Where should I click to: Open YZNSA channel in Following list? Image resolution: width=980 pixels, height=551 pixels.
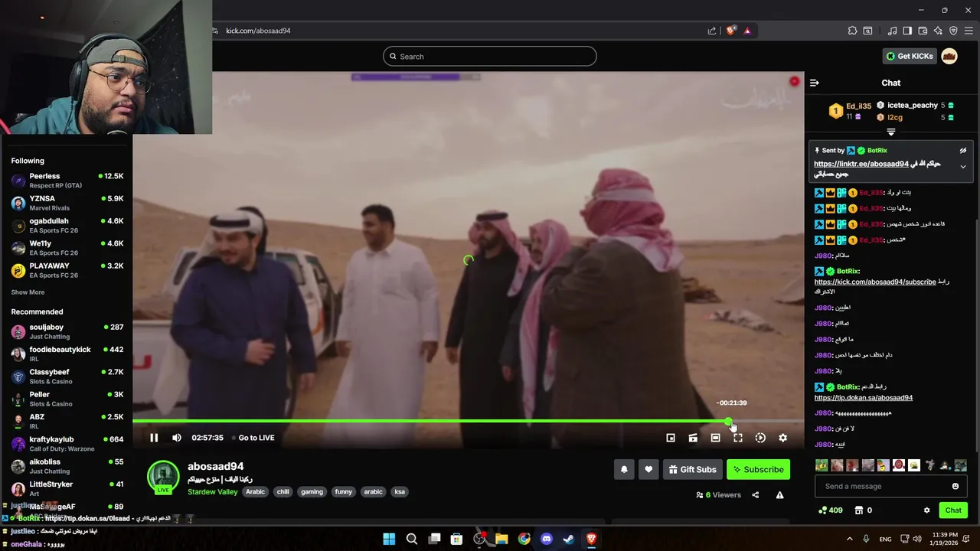(x=67, y=203)
